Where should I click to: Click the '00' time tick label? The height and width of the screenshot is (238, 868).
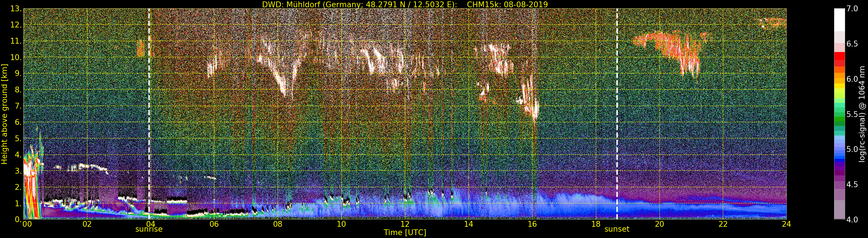tap(27, 224)
